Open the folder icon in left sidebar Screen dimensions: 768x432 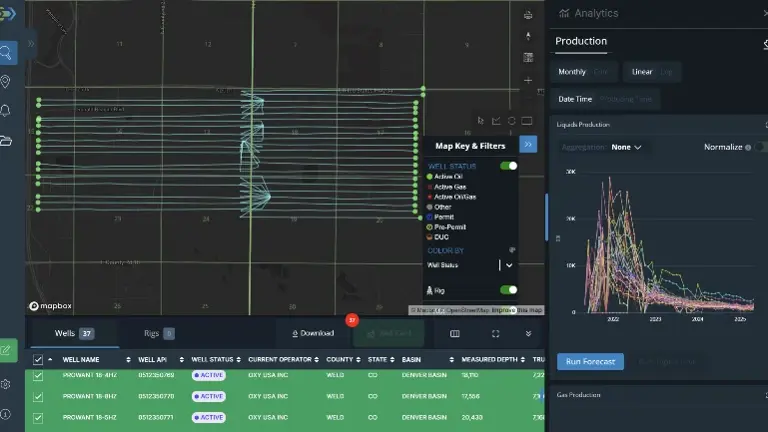point(7,140)
